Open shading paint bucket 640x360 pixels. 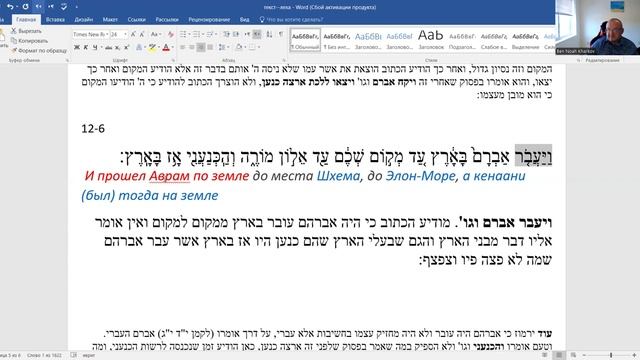[x=239, y=47]
